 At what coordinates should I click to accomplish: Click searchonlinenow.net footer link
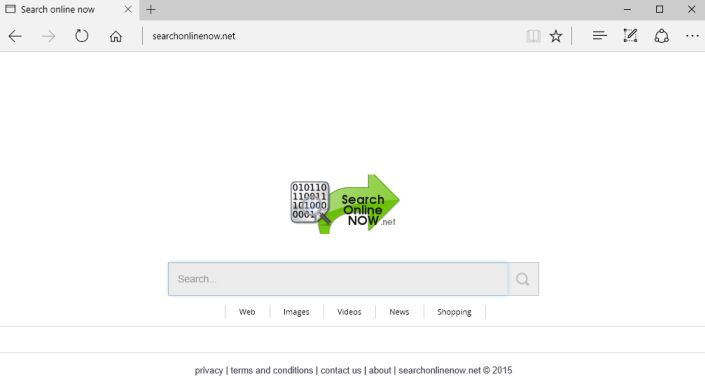click(x=440, y=370)
